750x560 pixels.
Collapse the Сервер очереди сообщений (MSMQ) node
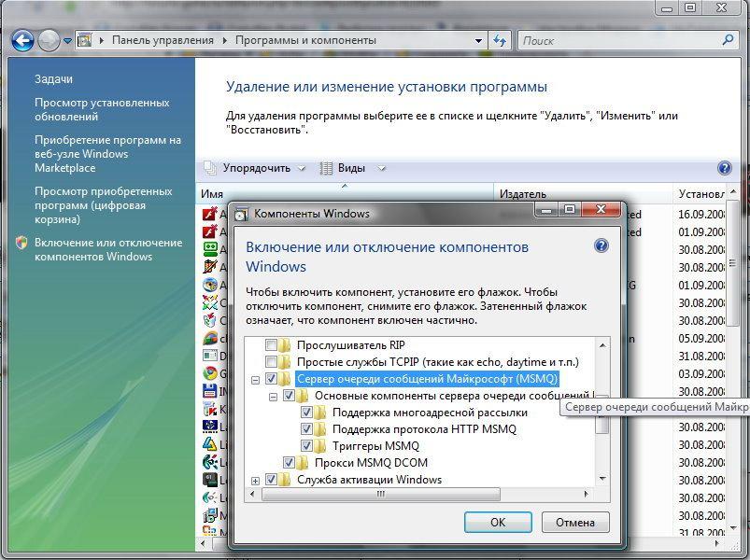(256, 380)
